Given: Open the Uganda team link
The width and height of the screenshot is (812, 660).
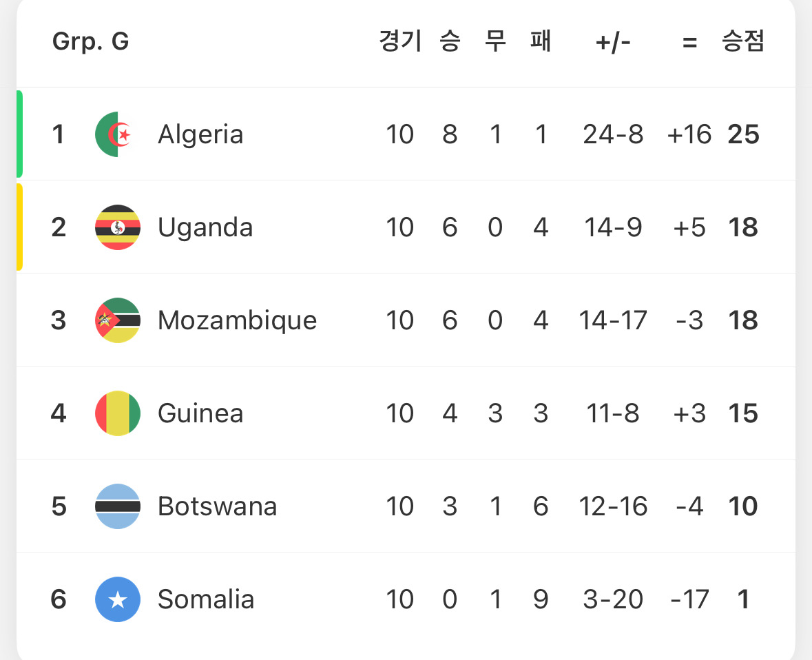Looking at the screenshot, I should (205, 227).
